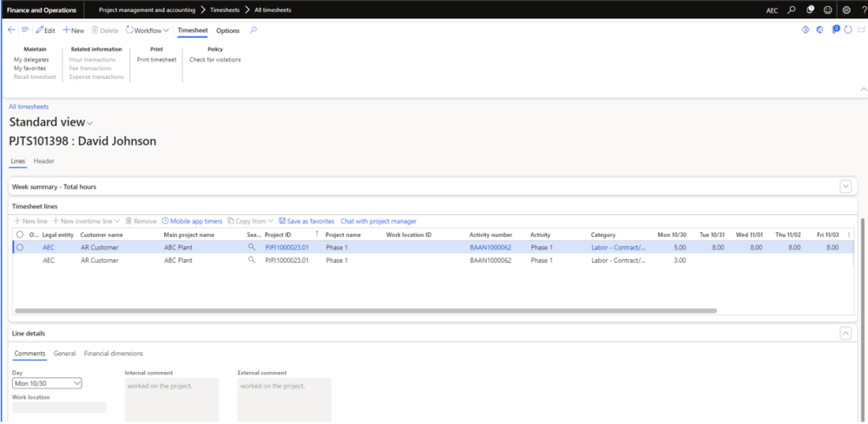Open the notifications bell
Screen dimensions: 868x424
810,10
